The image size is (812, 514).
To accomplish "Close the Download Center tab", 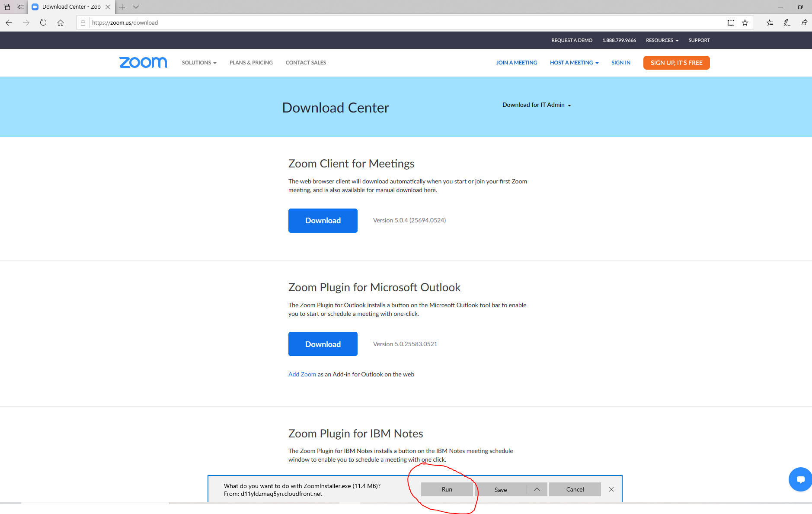I will tap(108, 7).
